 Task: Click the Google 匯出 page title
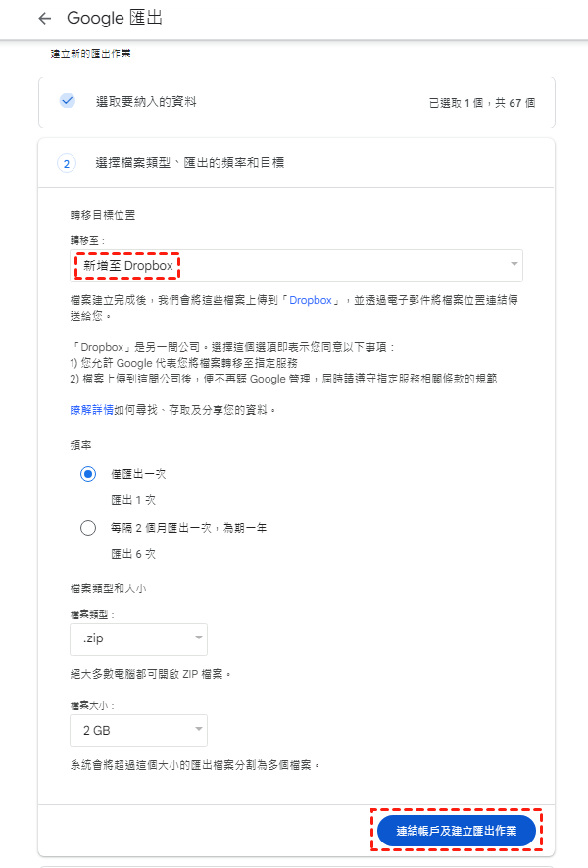(x=115, y=18)
